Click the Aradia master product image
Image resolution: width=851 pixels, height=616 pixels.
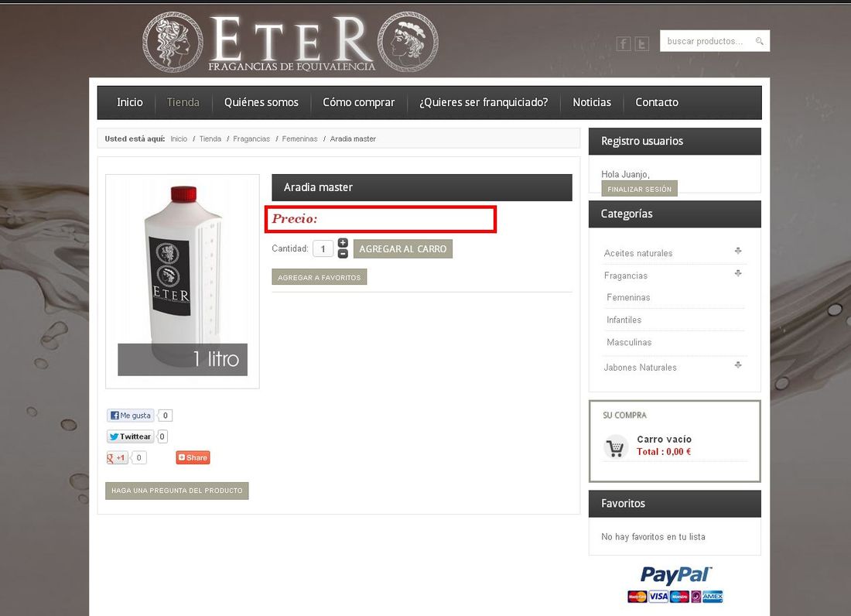(183, 281)
